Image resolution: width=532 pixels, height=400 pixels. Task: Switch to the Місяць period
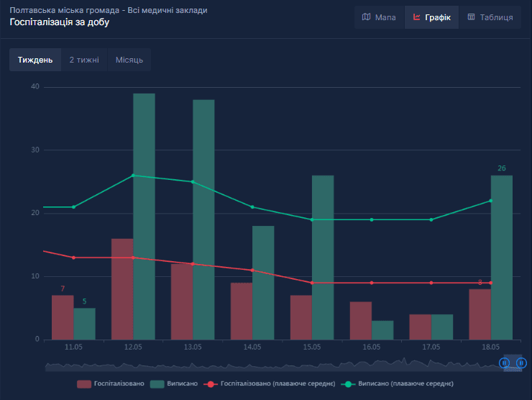(x=129, y=60)
